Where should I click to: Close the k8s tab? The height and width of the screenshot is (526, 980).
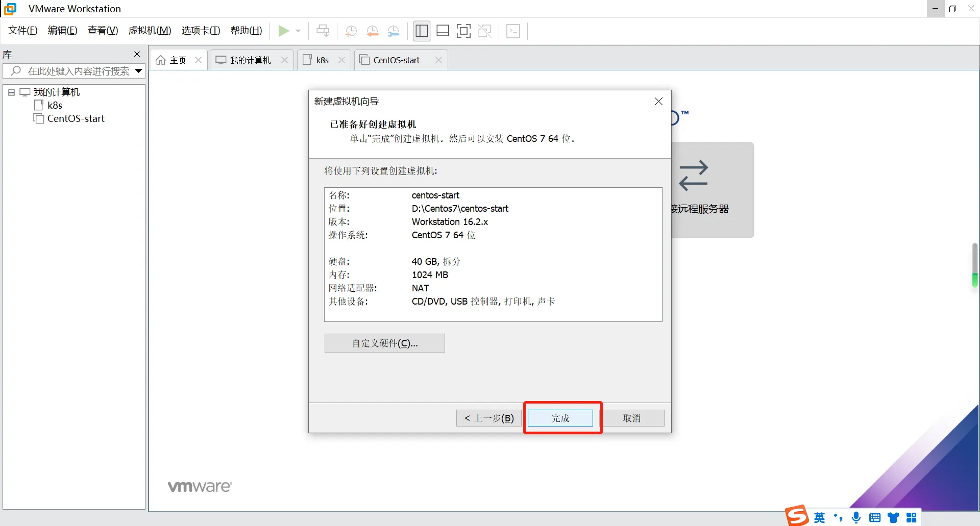(341, 60)
